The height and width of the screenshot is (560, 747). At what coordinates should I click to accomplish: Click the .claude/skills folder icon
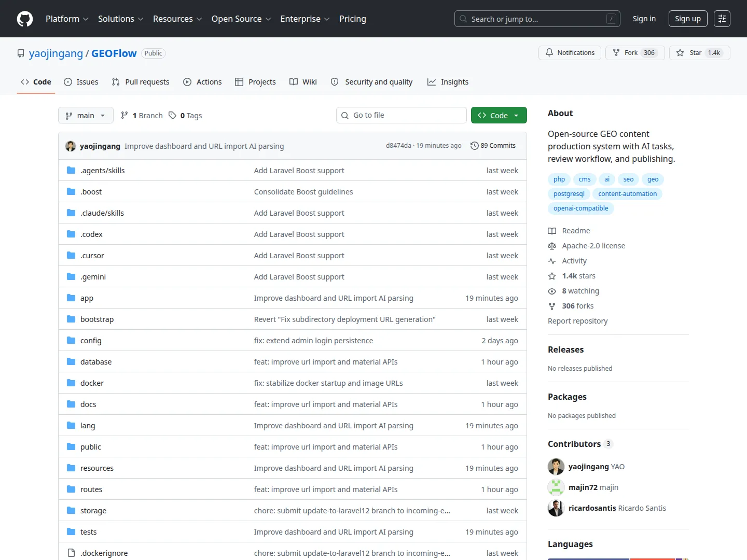(x=71, y=213)
